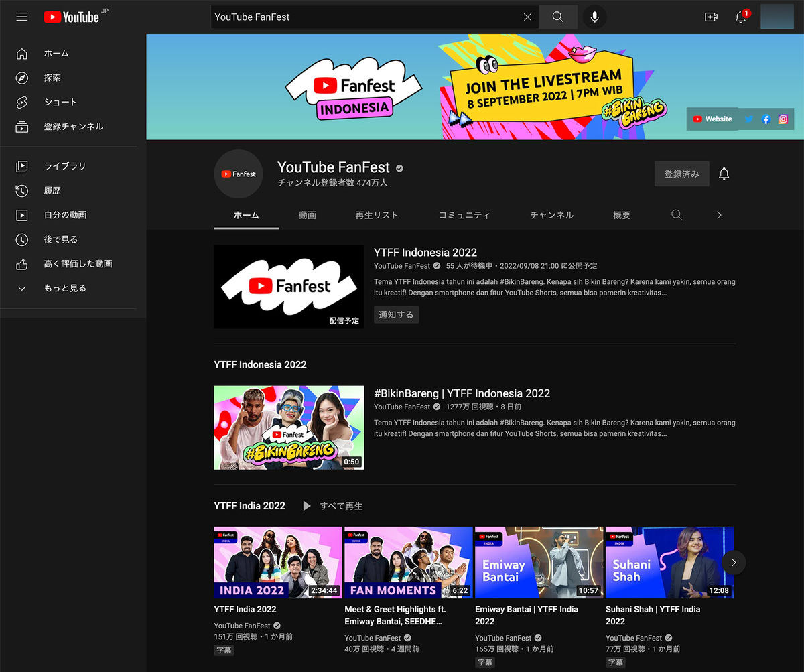Clear the search box with X
804x672 pixels.
click(527, 17)
